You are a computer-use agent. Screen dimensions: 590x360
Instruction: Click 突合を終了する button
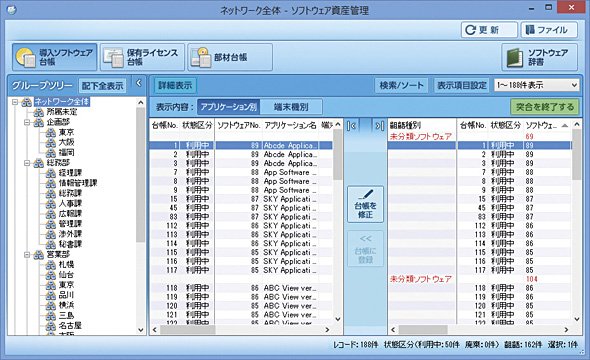click(544, 107)
